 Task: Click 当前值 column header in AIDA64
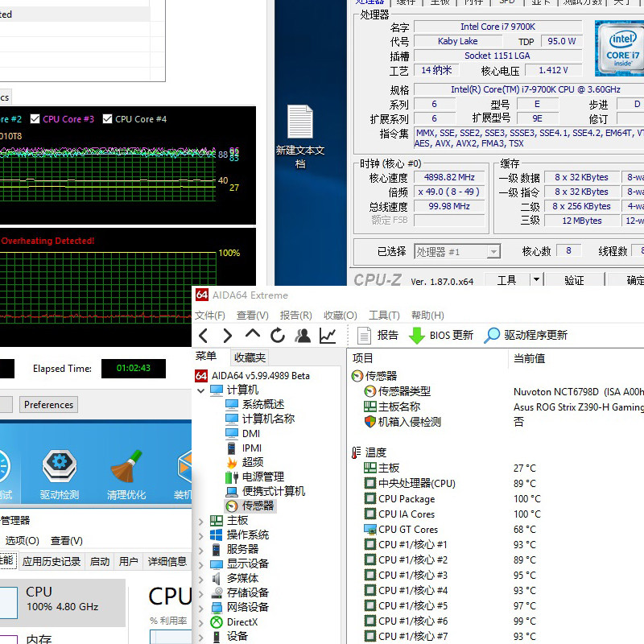[x=529, y=358]
